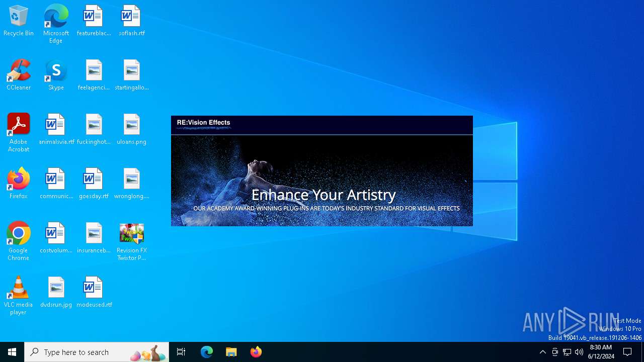Click the RE:Vision Effects splash banner
644x362 pixels.
coord(322,171)
